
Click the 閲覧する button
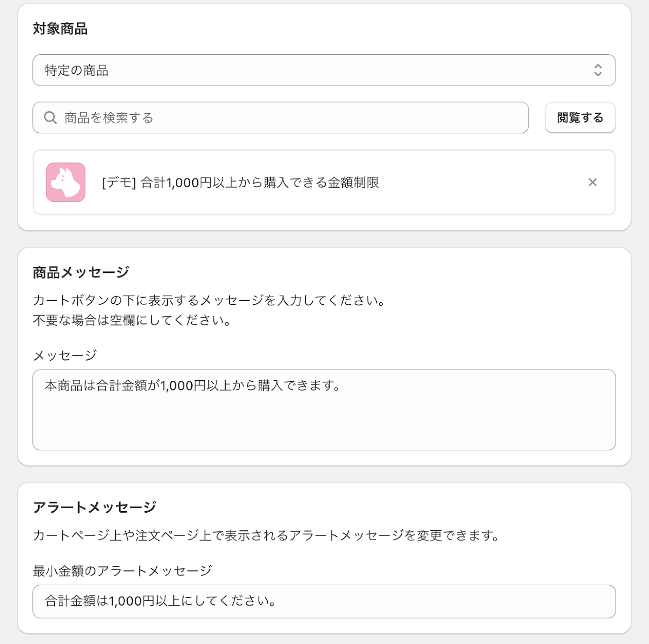(x=580, y=118)
